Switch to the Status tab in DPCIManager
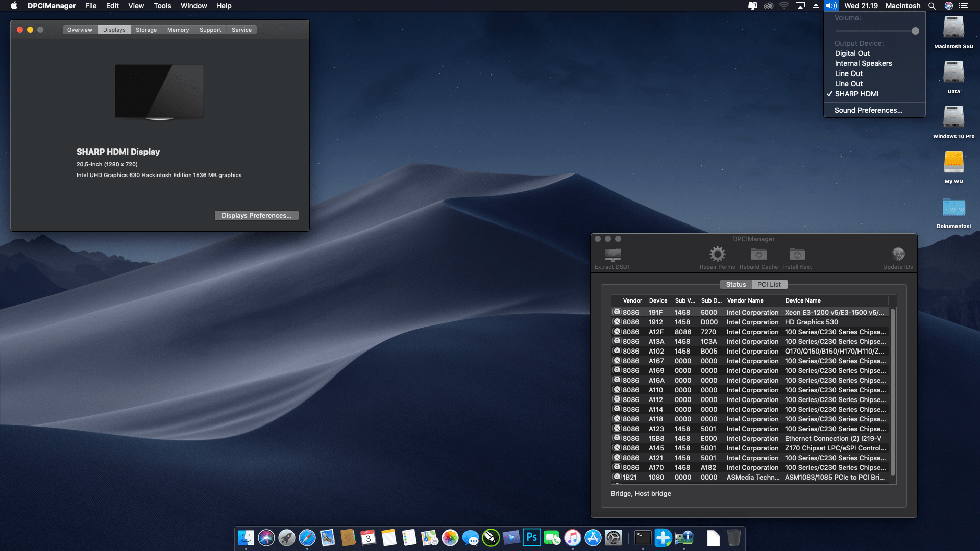The height and width of the screenshot is (551, 980). [x=736, y=284]
